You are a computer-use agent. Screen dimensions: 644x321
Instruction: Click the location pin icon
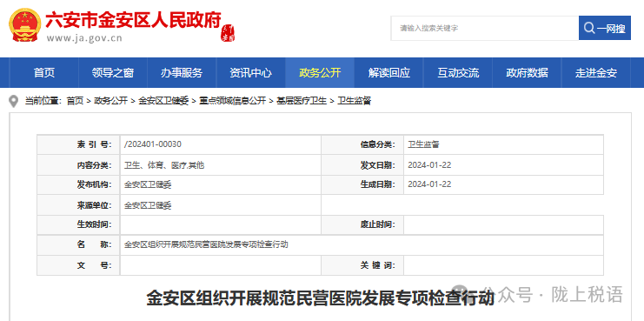point(14,101)
